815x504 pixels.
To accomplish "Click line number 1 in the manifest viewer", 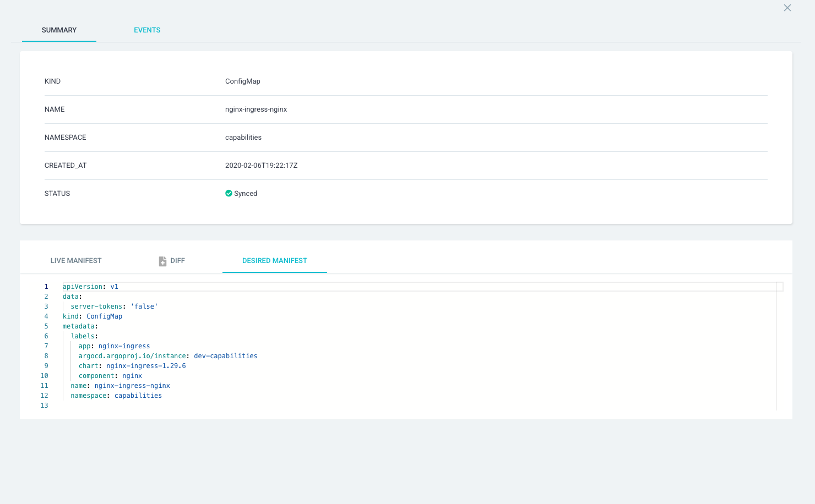I will point(46,286).
